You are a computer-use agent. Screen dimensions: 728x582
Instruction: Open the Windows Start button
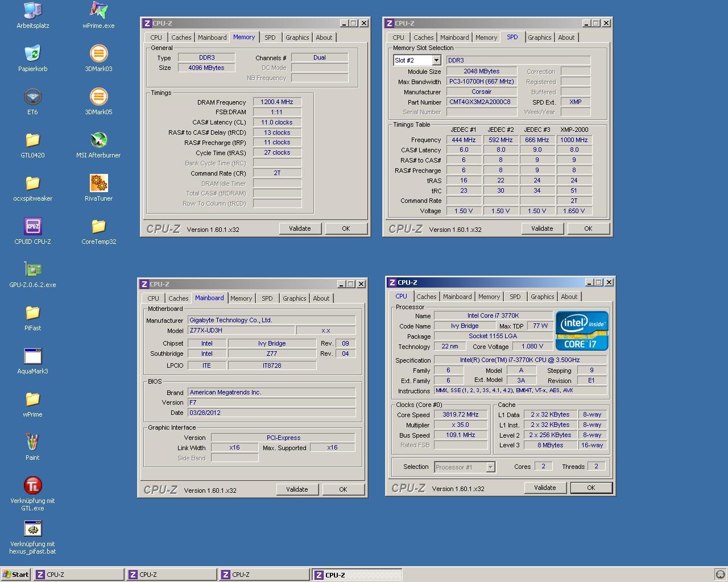(15, 575)
